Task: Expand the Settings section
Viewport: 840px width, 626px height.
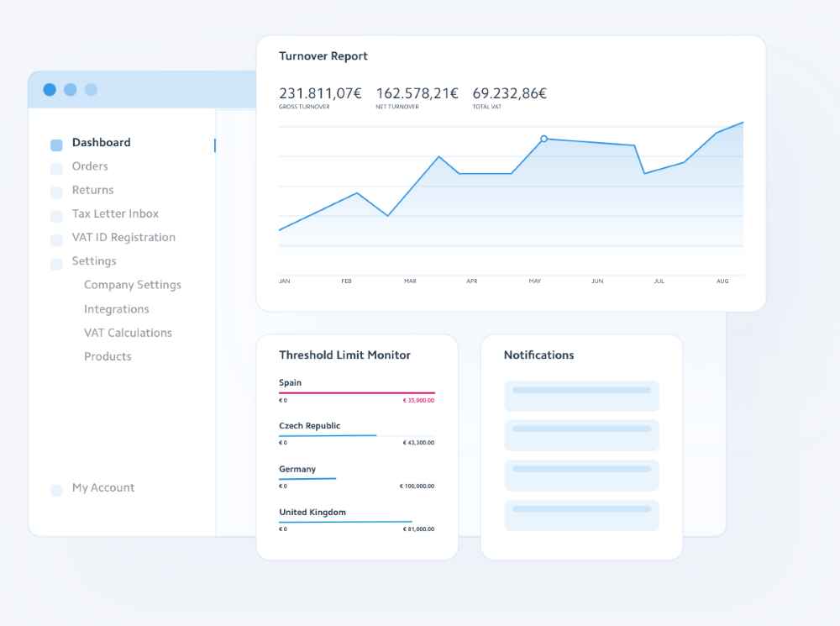Action: (x=94, y=261)
